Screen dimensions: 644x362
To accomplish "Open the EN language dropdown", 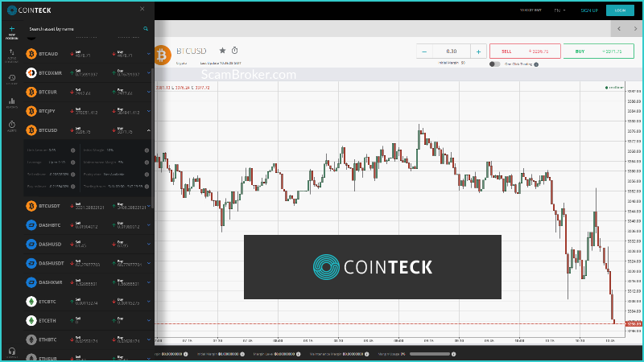I will [x=559, y=10].
